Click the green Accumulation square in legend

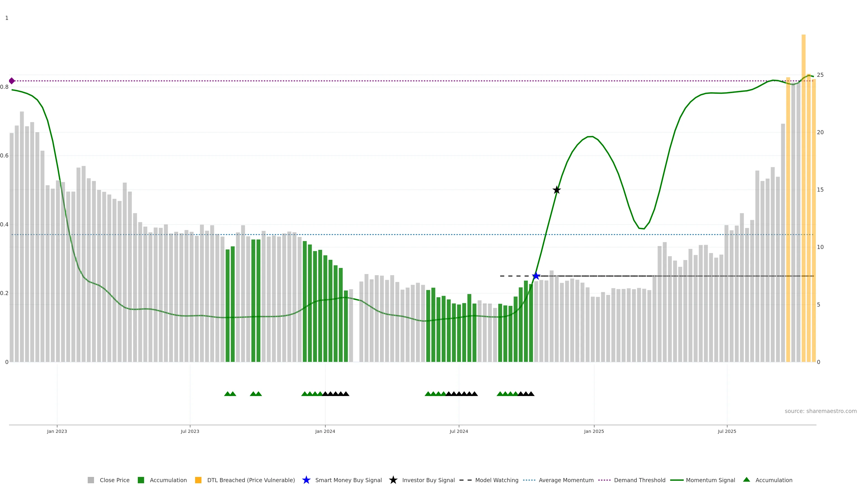pyautogui.click(x=141, y=480)
